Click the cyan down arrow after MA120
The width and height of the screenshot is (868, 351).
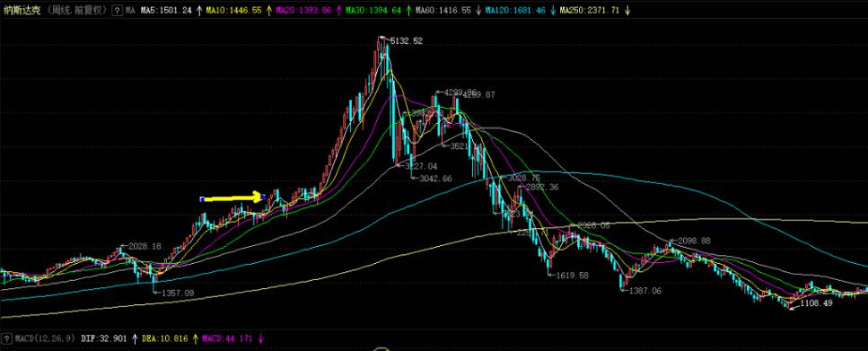552,11
